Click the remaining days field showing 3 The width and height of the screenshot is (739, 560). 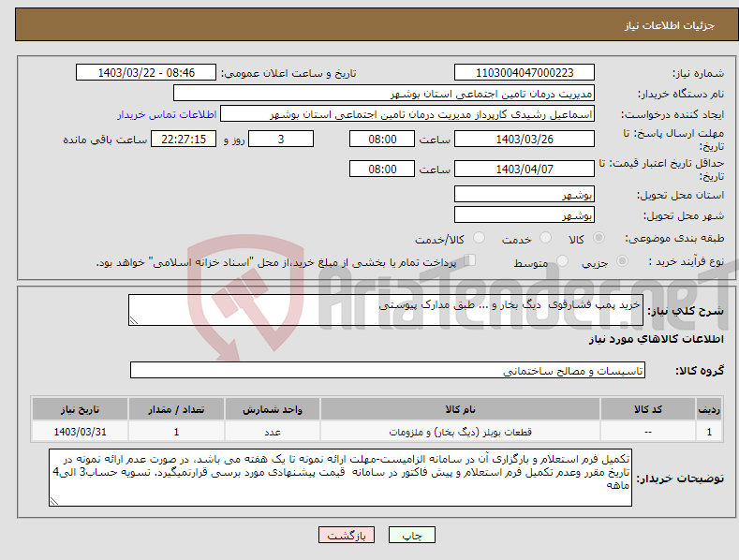click(281, 139)
